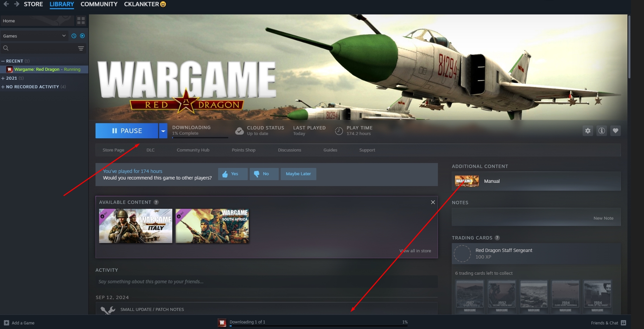The height and width of the screenshot is (329, 644).
Task: Pause the Wargame download
Action: [127, 131]
